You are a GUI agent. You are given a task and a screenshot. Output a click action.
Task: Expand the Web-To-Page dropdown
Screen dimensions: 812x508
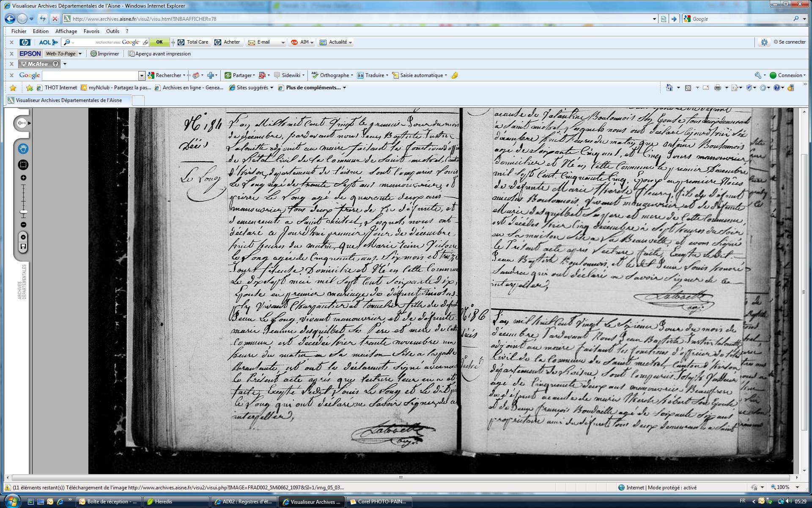coord(80,54)
